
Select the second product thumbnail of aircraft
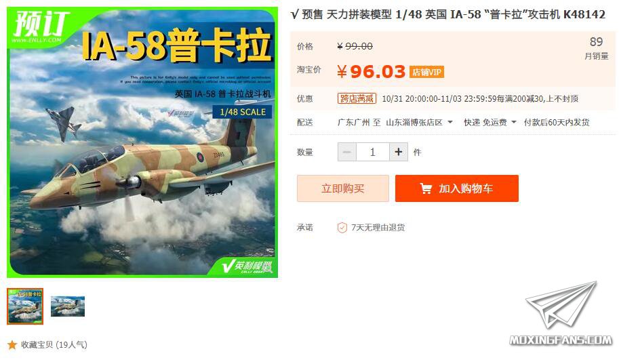click(68, 306)
